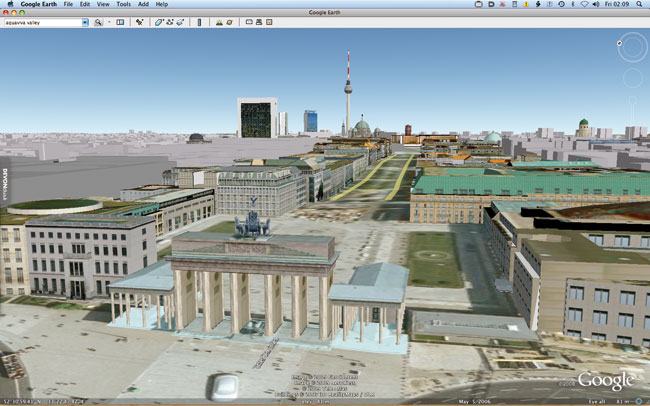Open the View menu
Screen dimensions: 650x406
103,4
